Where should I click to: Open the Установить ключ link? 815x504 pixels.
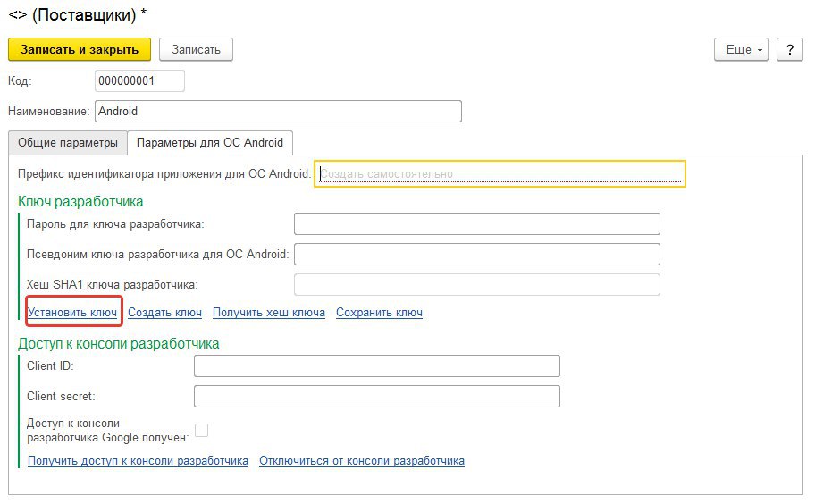72,312
